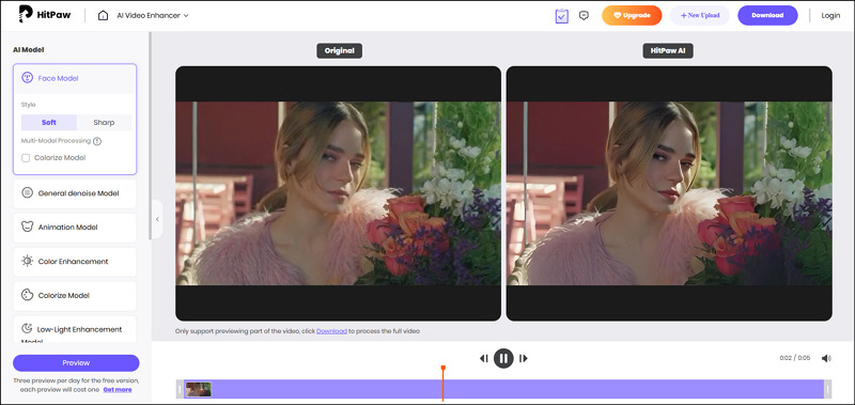Select the Color Enhancement model
This screenshot has height=405, width=855.
[x=75, y=262]
